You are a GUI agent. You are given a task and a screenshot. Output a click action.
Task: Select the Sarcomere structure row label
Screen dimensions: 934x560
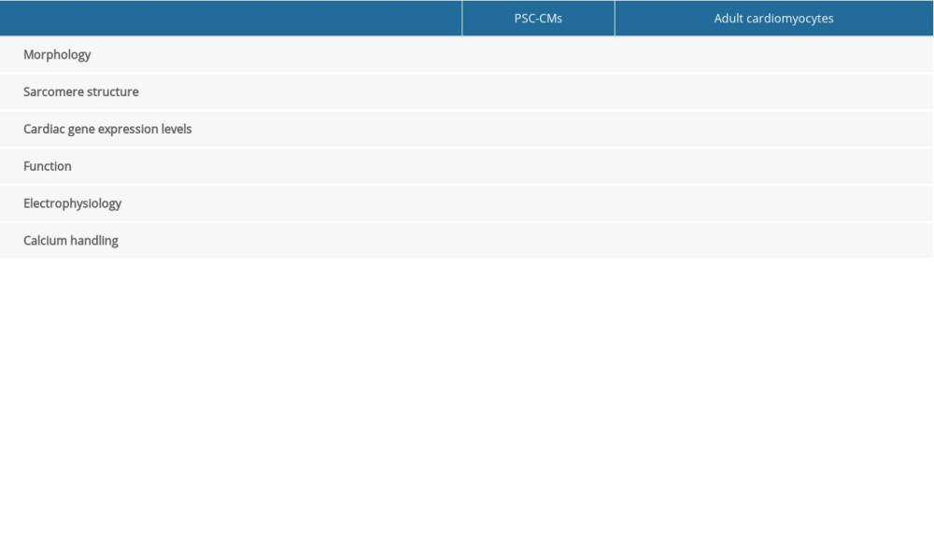[x=80, y=92]
